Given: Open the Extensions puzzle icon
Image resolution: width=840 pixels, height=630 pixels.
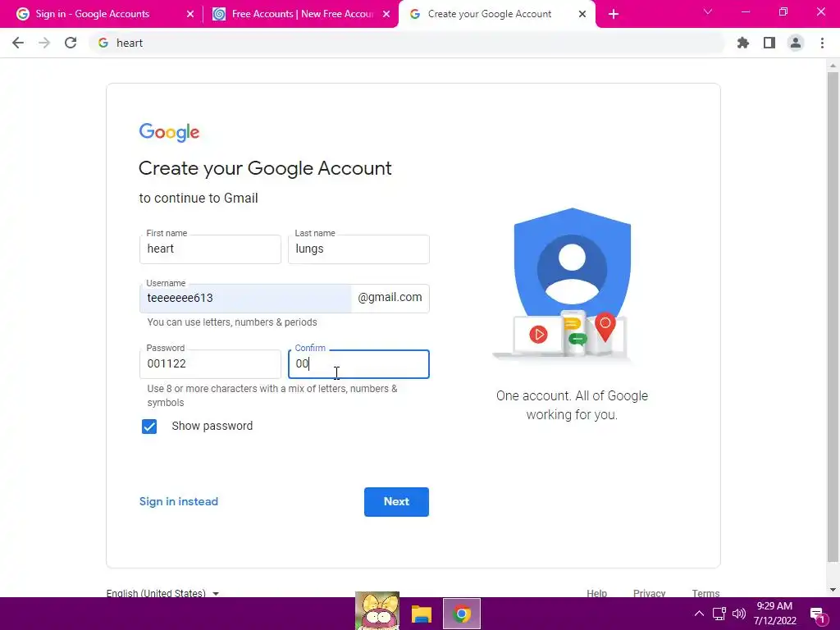Looking at the screenshot, I should point(742,43).
